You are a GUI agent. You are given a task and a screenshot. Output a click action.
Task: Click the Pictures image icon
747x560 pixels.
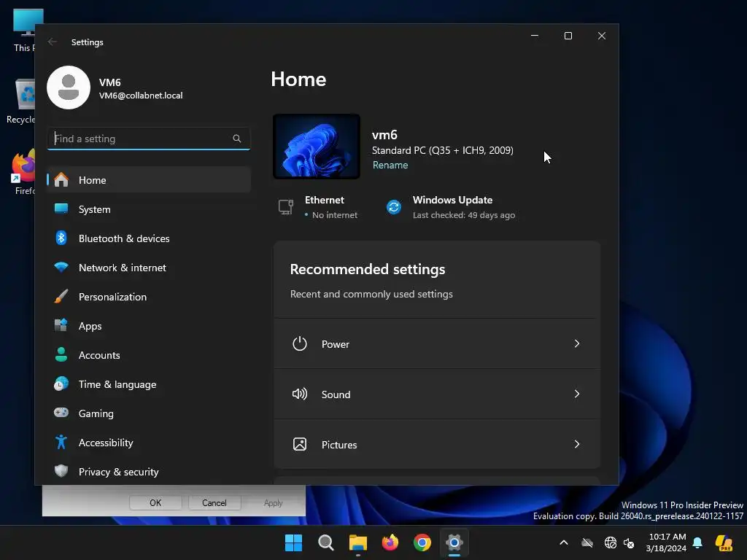click(300, 444)
